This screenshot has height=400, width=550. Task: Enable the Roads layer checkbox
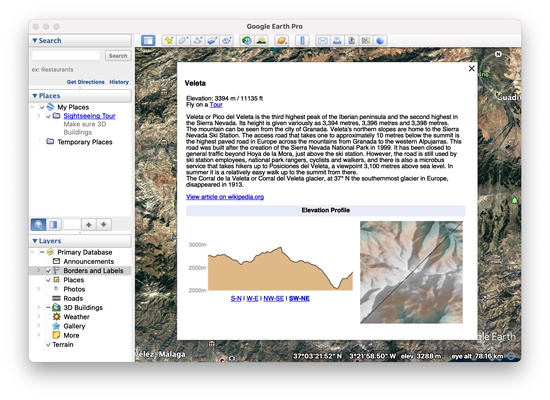[48, 298]
